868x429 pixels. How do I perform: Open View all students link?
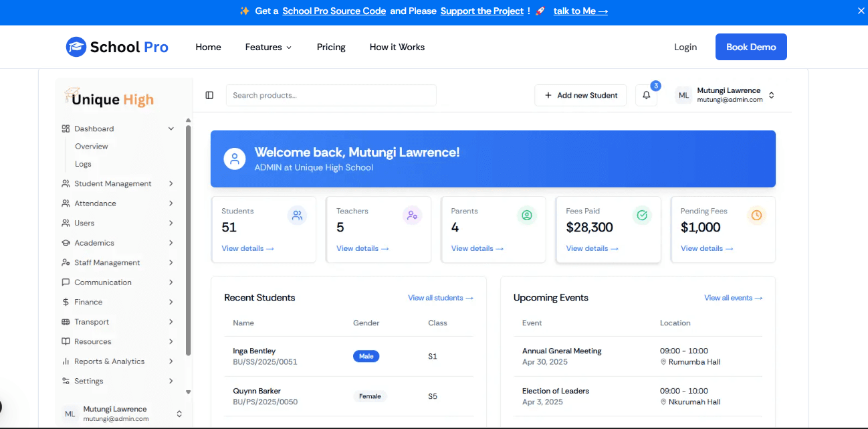[x=441, y=298]
